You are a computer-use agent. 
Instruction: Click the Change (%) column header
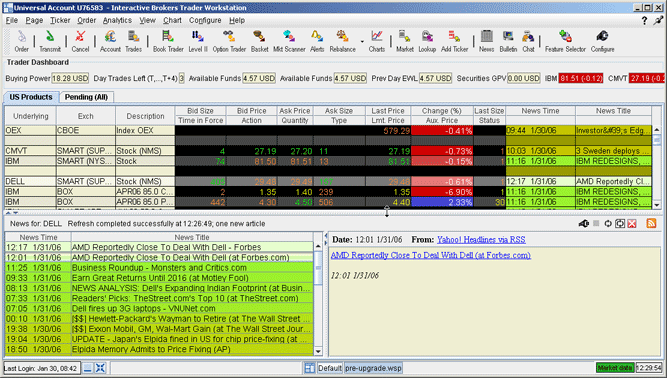coord(442,111)
